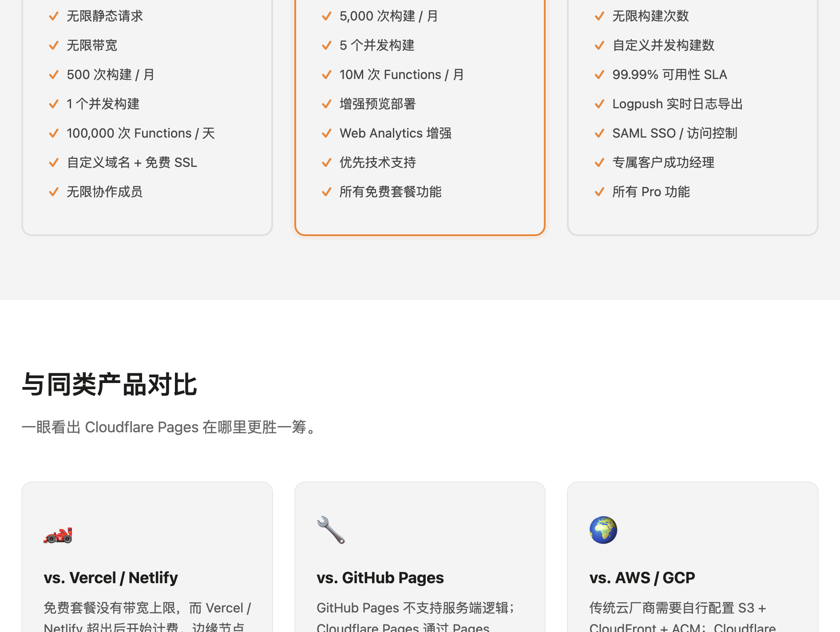The image size is (840, 632).
Task: Select the 99.99% 可用性 SLA text
Action: [670, 75]
